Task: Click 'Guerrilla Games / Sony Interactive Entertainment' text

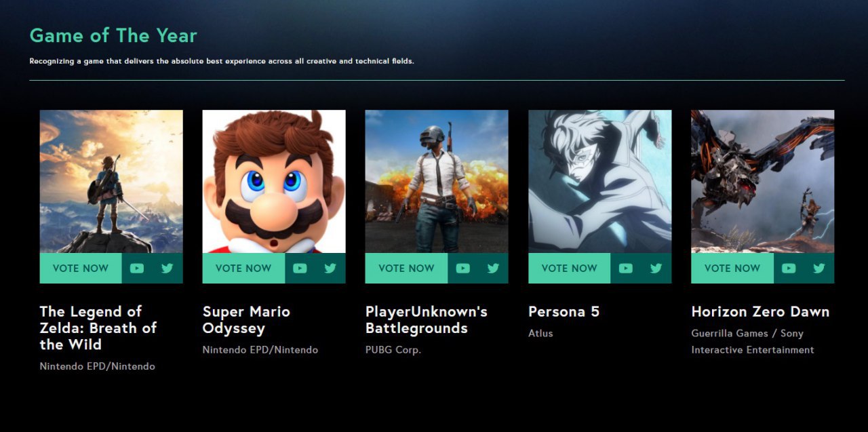Action: (753, 342)
